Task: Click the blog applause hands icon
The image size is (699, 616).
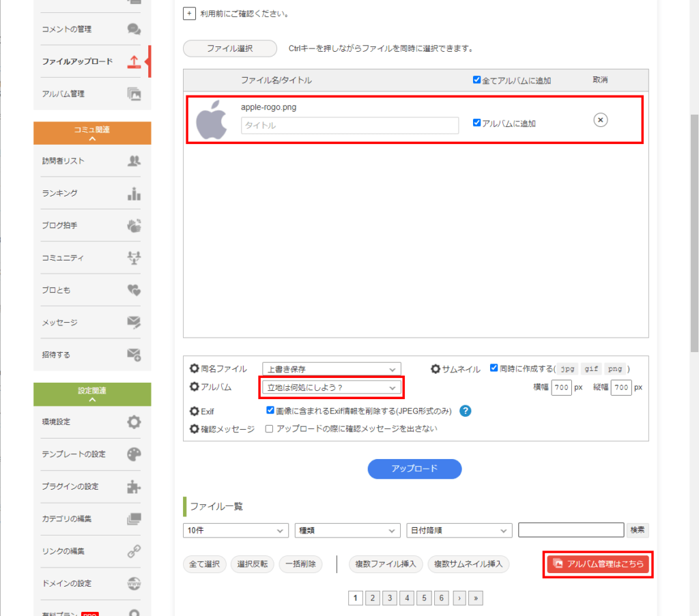Action: (134, 226)
